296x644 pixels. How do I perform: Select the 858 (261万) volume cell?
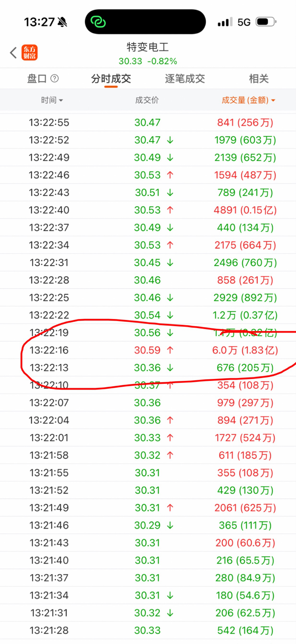tap(245, 280)
